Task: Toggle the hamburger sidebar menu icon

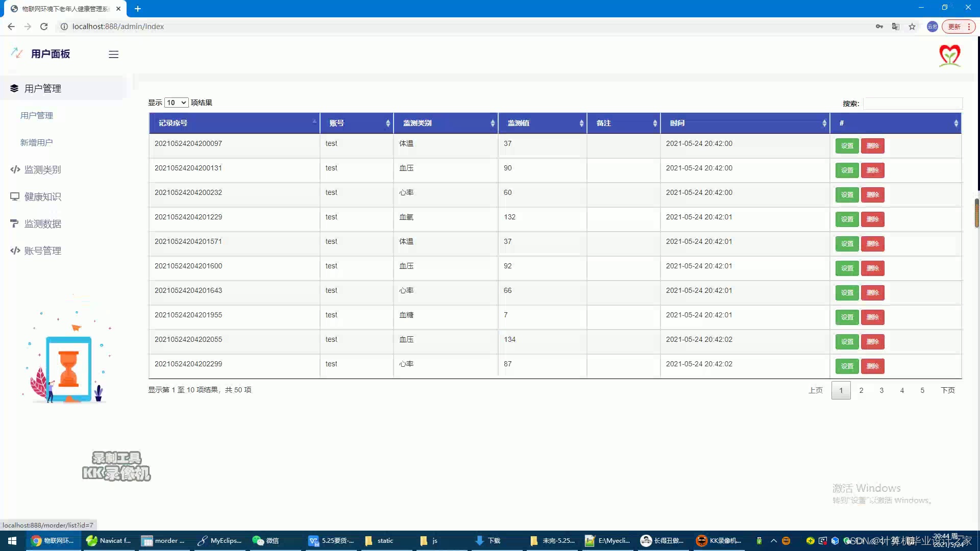Action: (113, 54)
